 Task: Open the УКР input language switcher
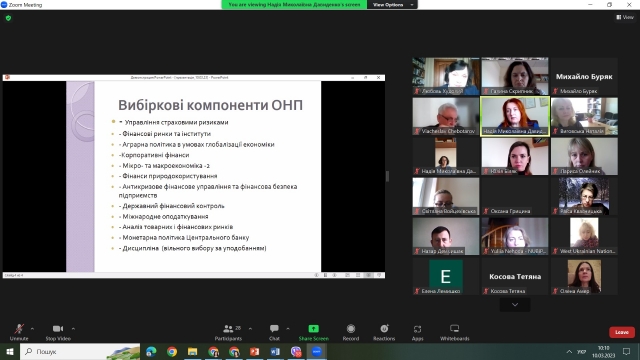point(581,351)
